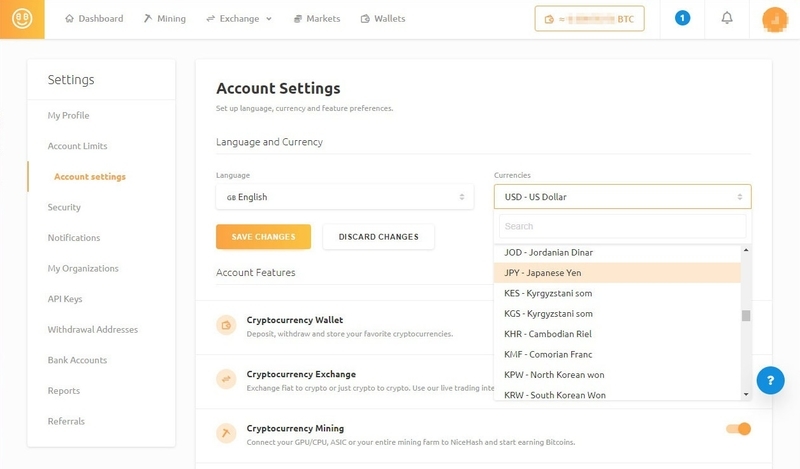Expand the Exchange menu in top navigation
The image size is (800, 469).
point(239,19)
